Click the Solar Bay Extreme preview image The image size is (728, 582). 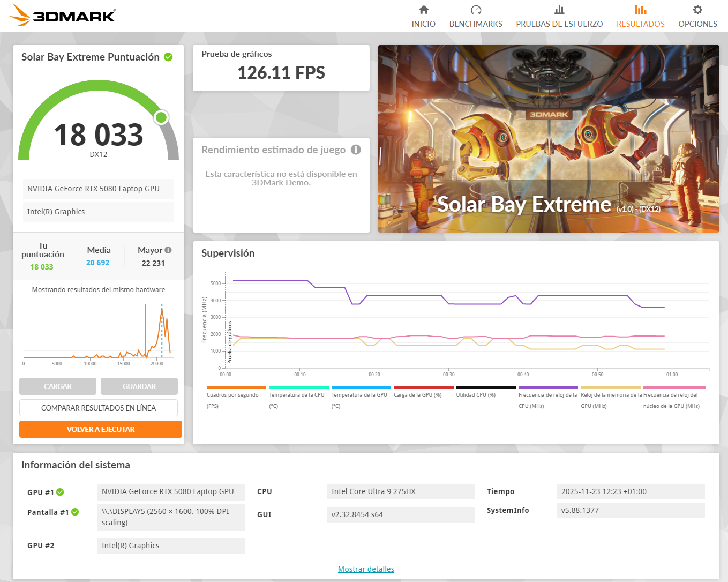[x=549, y=138]
